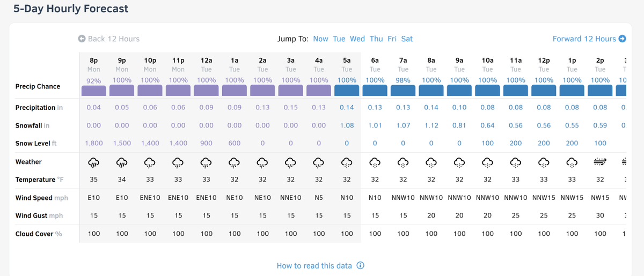Screen dimensions: 644x276
Task: Click the 10a Tuesday snow weather icon
Action: coord(487,162)
